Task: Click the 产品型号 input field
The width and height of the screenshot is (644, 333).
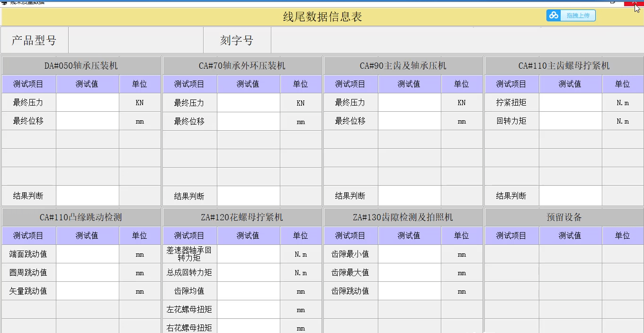Action: 135,40
